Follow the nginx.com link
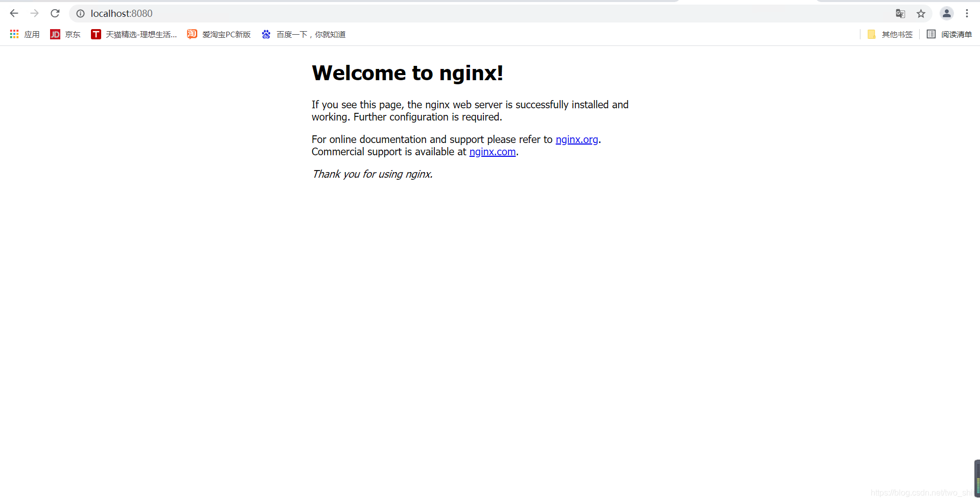980x502 pixels. [493, 152]
